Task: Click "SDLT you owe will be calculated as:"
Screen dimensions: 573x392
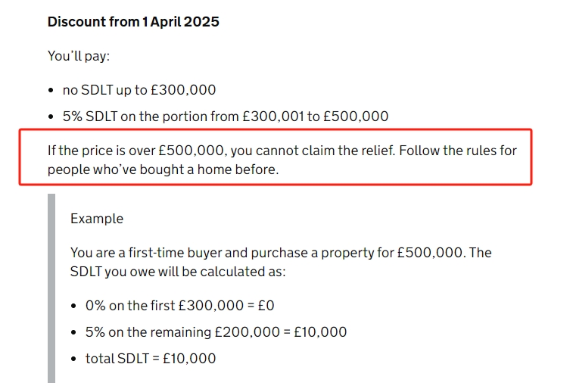Action: click(x=178, y=272)
